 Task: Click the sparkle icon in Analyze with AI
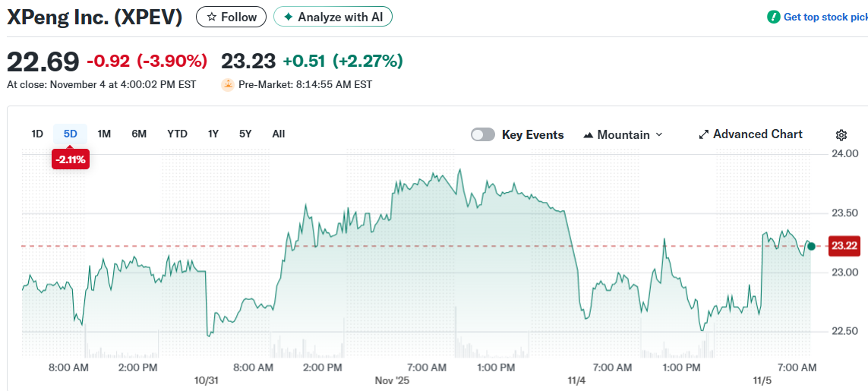[x=288, y=17]
